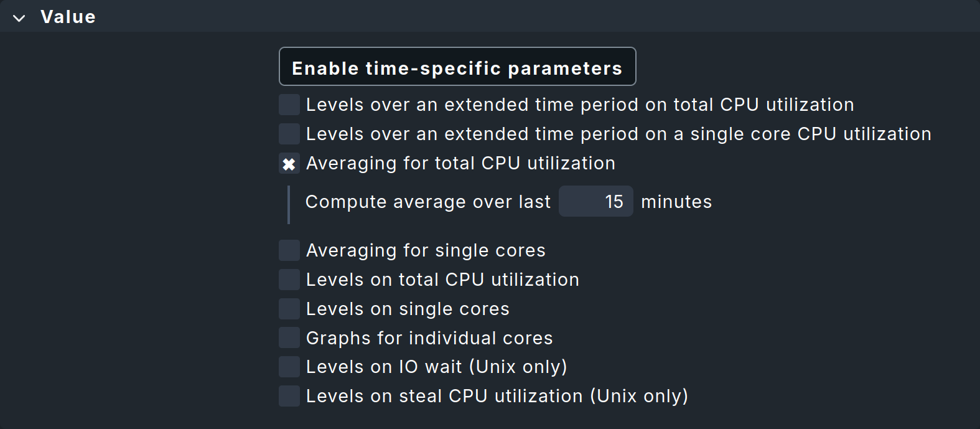This screenshot has height=429, width=980.
Task: Check 'Levels on steal CPU utilization (Unix only)'
Action: (x=289, y=396)
